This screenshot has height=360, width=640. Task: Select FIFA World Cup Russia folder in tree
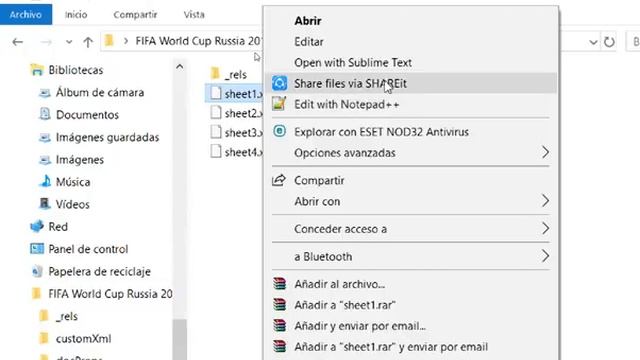[110, 293]
